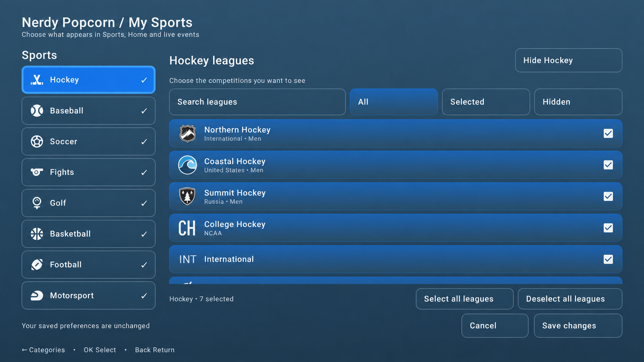Click the soccer ball icon
This screenshot has height=362, width=644.
(37, 142)
